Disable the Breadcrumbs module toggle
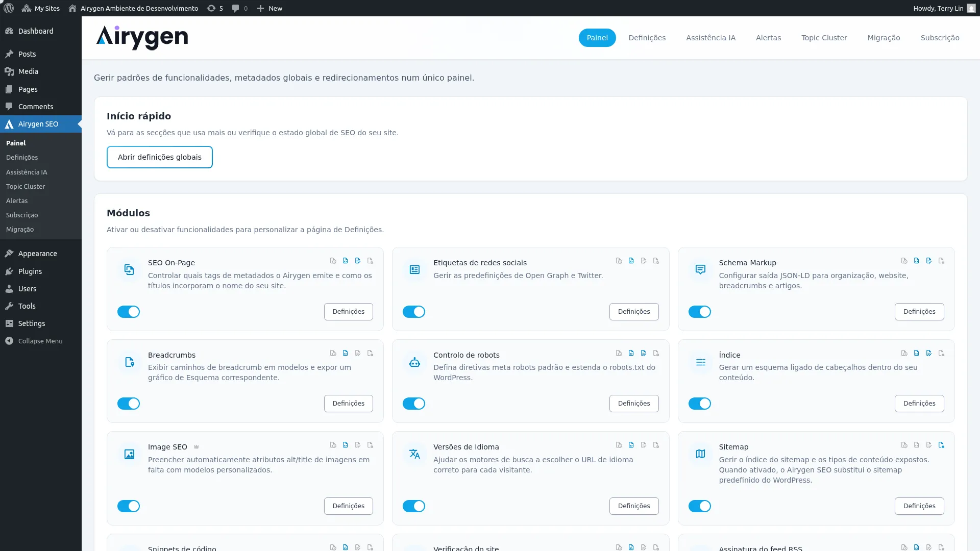 129,404
